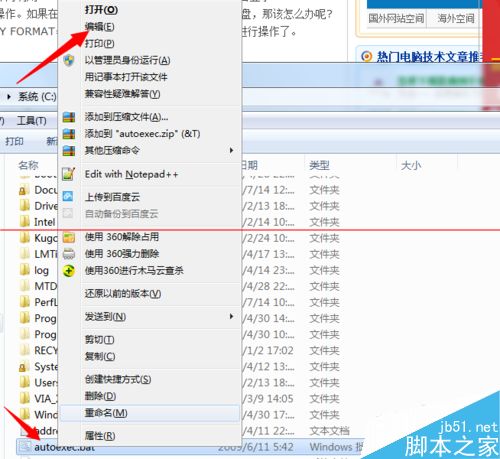Choose 剪切(T) in the context menu
Screen dimensions: 500x459
click(99, 340)
